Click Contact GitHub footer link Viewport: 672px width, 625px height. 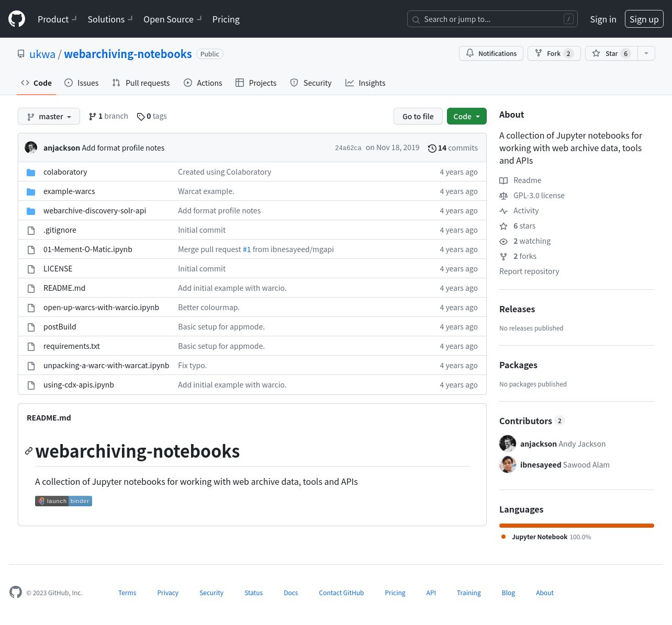341,593
